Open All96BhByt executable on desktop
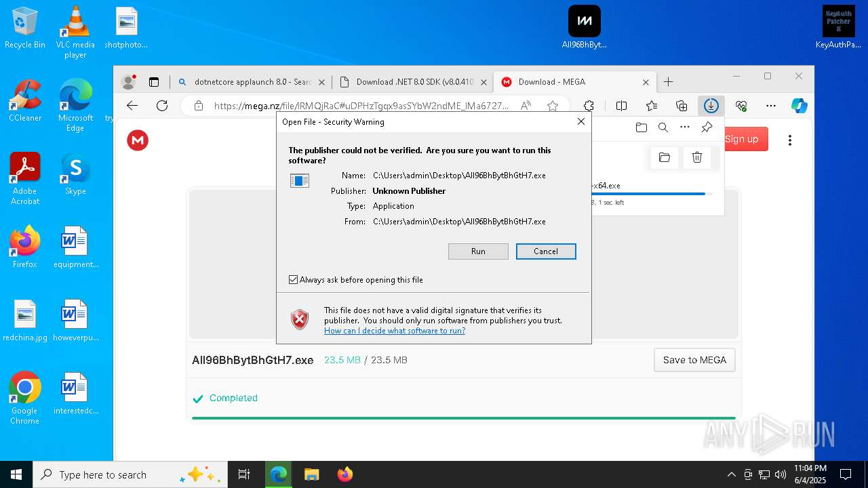 point(585,28)
